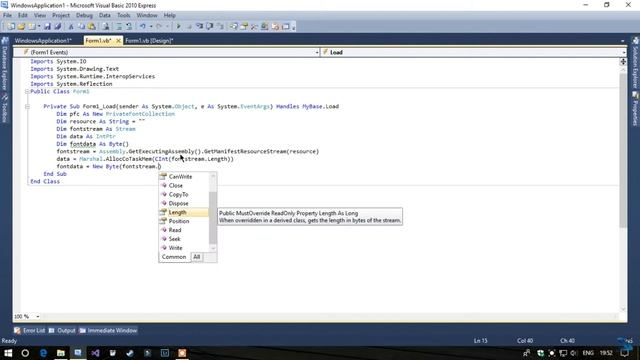640x360 pixels.
Task: Open the Toolbox from the toolbar icon
Action: point(254,27)
